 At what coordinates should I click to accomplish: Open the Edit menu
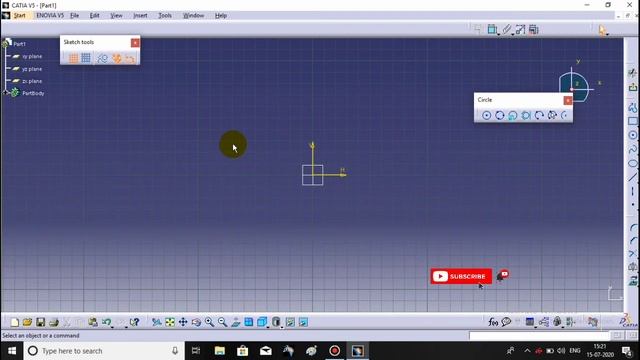(x=94, y=16)
